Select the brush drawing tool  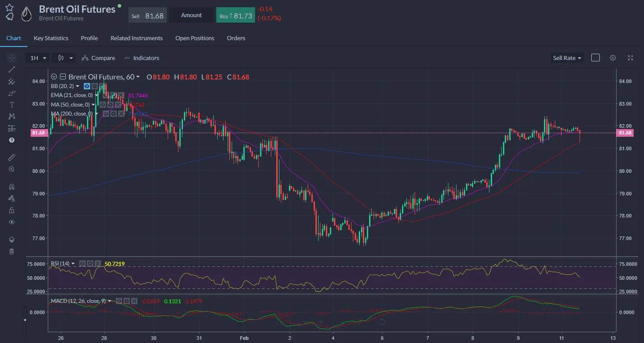12,93
